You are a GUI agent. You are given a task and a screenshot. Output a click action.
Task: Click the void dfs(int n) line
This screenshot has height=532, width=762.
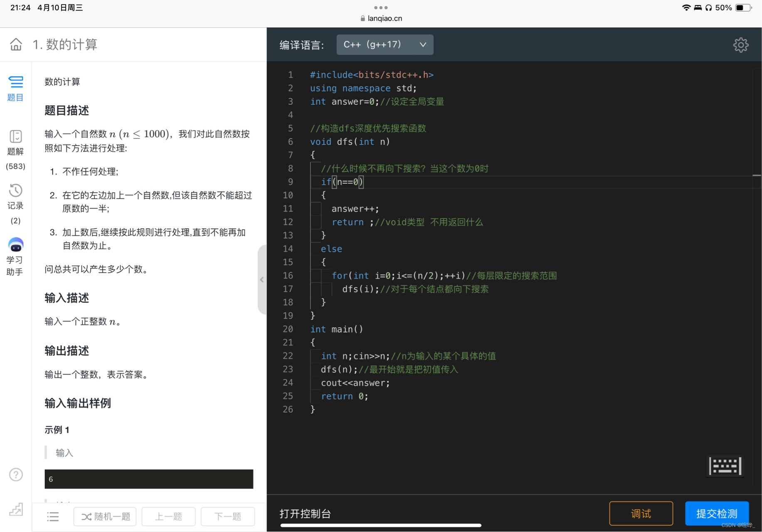click(350, 142)
